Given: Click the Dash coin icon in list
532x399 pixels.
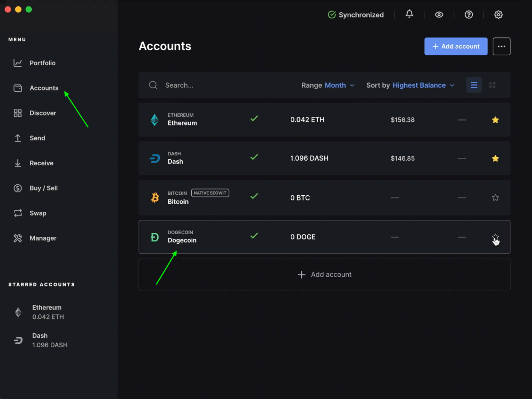Looking at the screenshot, I should (155, 158).
